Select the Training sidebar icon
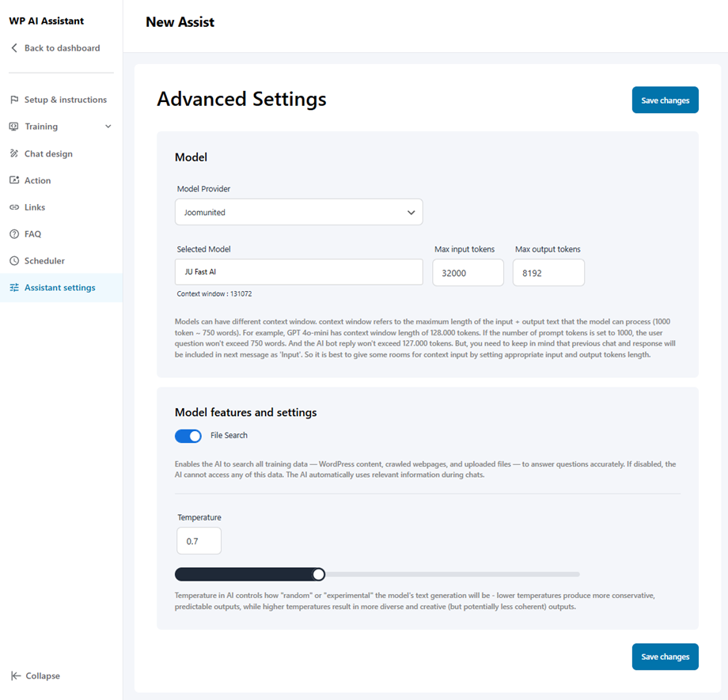The image size is (728, 700). point(13,127)
